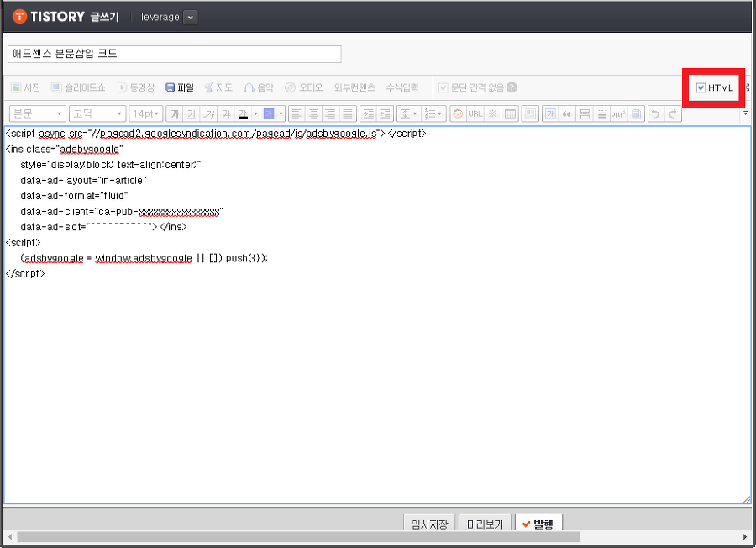756x548 pixels.
Task: Save draft with 임시저장
Action: [429, 524]
